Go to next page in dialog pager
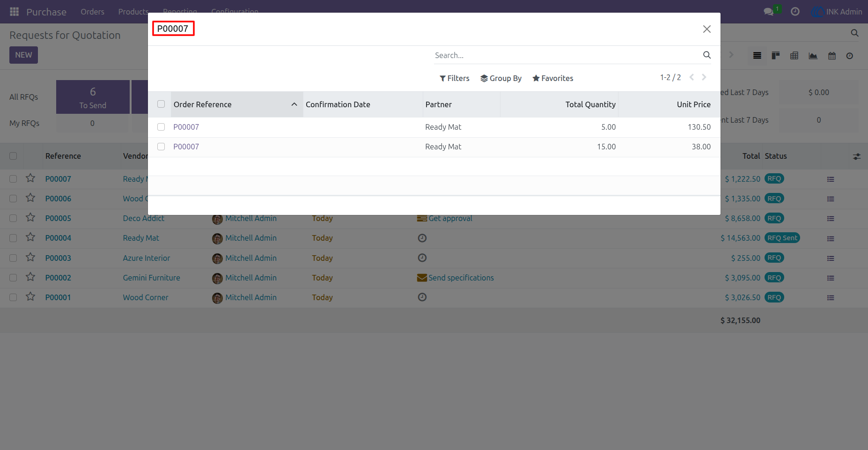Screen dimensions: 868x450 pyautogui.click(x=704, y=77)
